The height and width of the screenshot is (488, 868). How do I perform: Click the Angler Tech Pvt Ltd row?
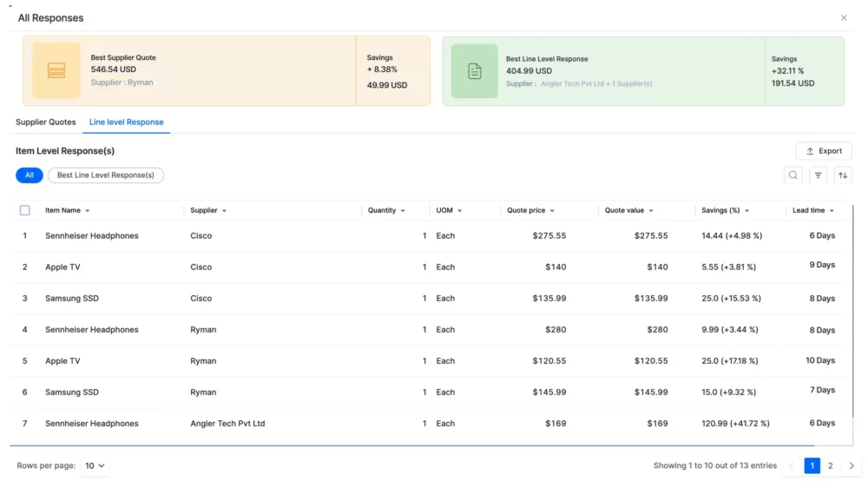tap(227, 424)
